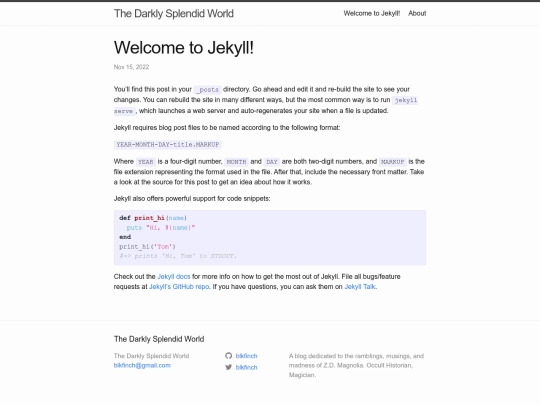This screenshot has height=405, width=540.
Task: Follow the Jekyll docs link
Action: coord(174,277)
